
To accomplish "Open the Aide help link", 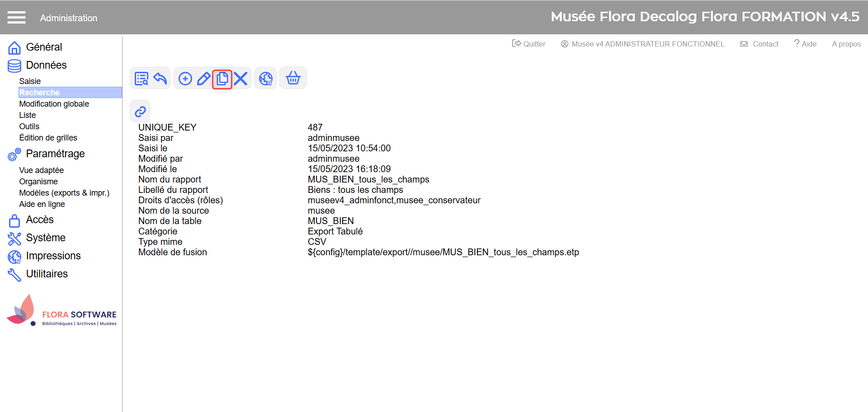I will point(805,44).
